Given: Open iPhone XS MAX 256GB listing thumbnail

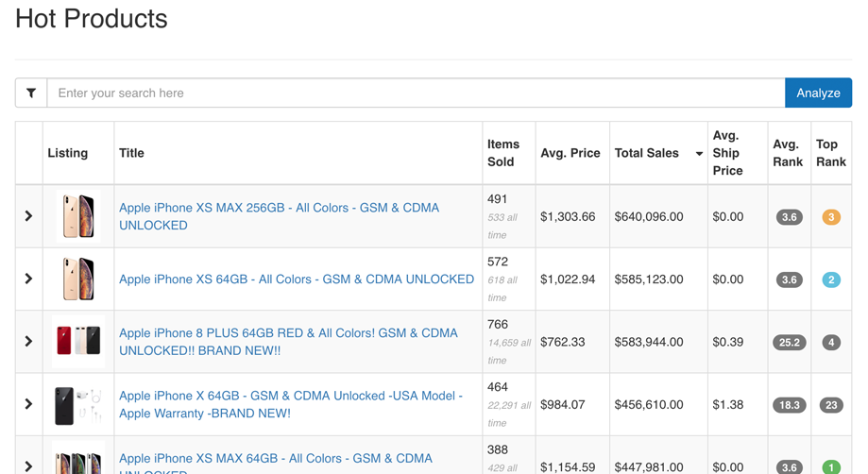Looking at the screenshot, I should [x=78, y=216].
